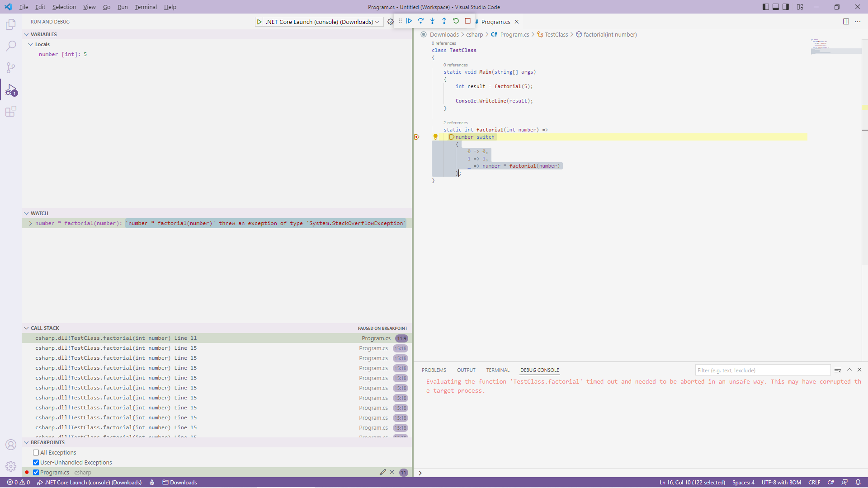Disable Program.cs breakpoint checkbox
The height and width of the screenshot is (488, 868).
pos(36,472)
